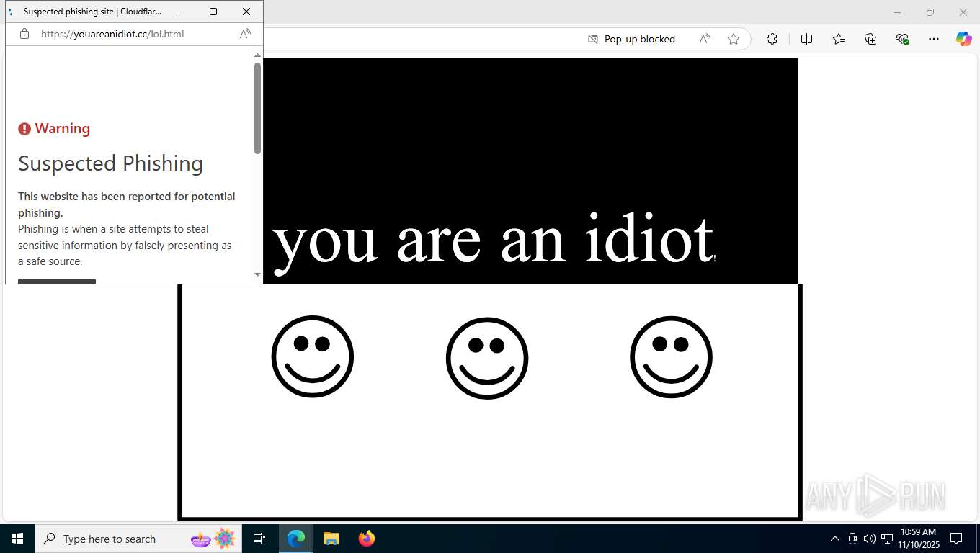Close the main Edge window
The width and height of the screenshot is (980, 553).
[963, 12]
